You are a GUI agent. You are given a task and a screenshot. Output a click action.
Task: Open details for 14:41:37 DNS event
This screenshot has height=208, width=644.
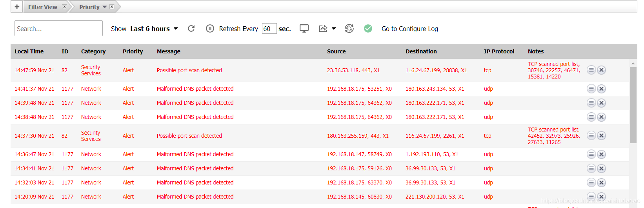point(591,89)
